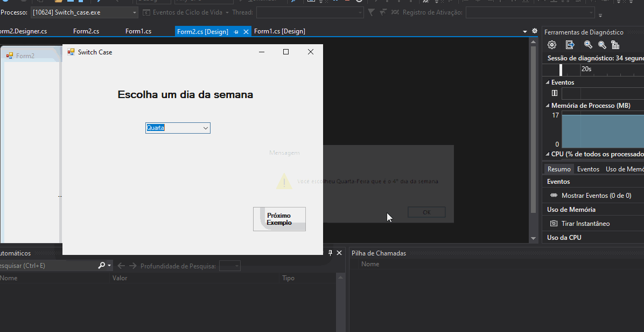This screenshot has height=332, width=644.
Task: Click the export diagnostic session icon
Action: point(570,45)
